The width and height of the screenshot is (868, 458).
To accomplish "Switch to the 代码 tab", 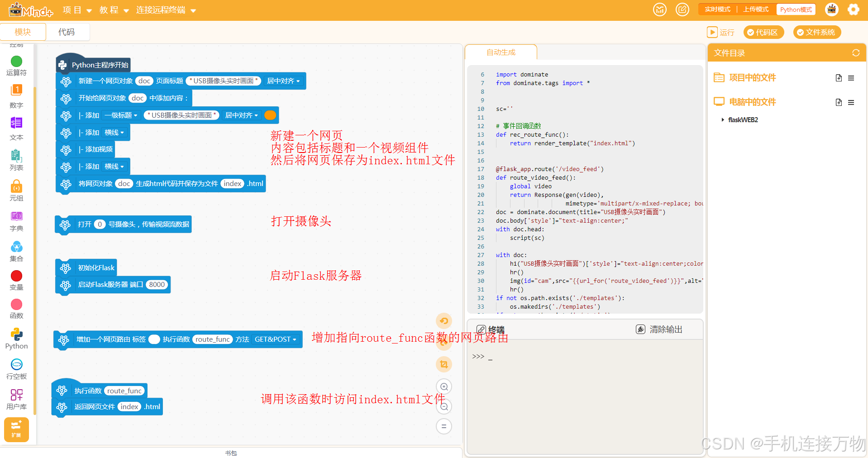I will tap(67, 32).
